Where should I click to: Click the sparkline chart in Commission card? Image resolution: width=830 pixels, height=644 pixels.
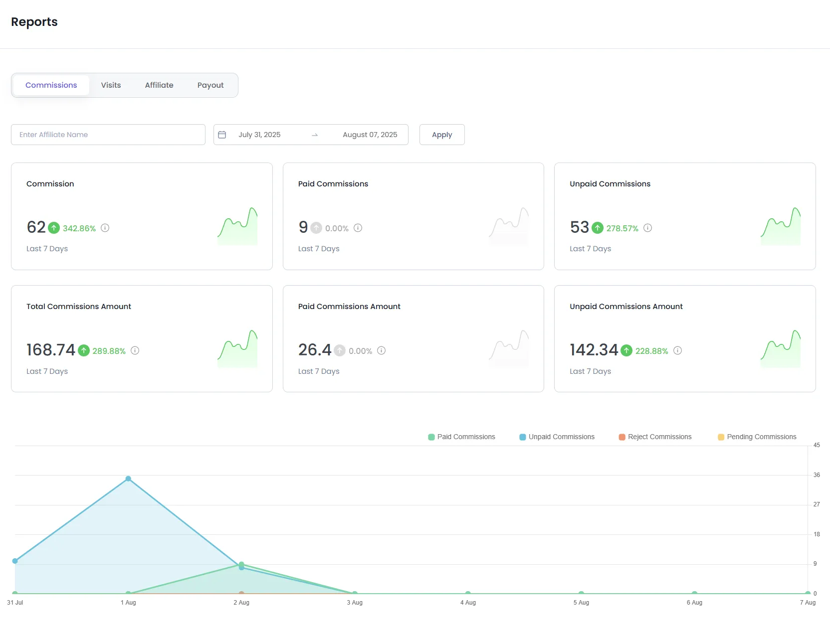[237, 226]
